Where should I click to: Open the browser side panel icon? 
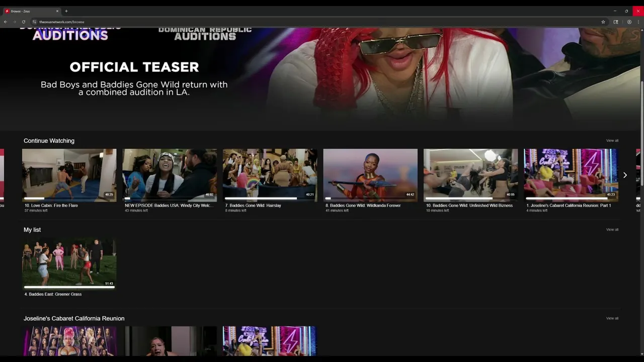[616, 22]
